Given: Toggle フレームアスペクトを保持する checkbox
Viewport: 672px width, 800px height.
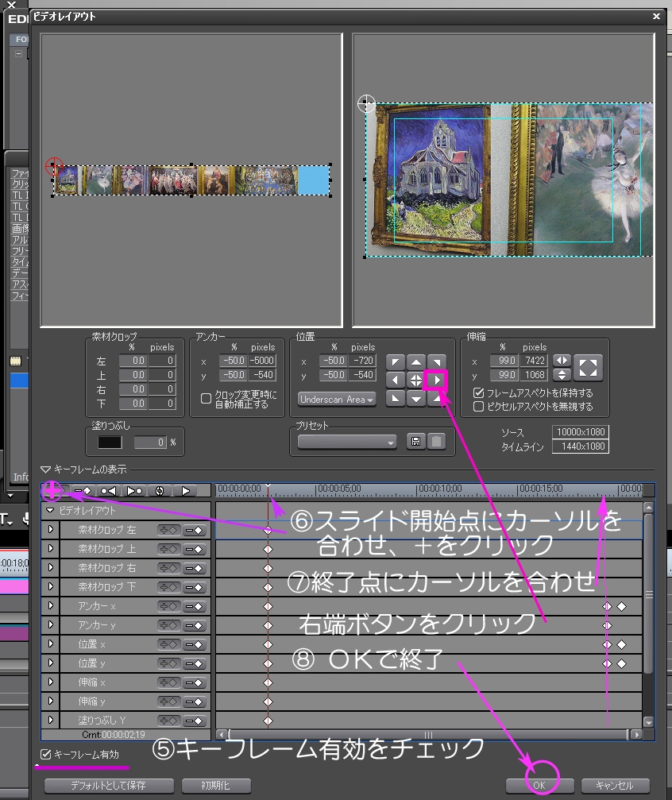Looking at the screenshot, I should coord(478,393).
